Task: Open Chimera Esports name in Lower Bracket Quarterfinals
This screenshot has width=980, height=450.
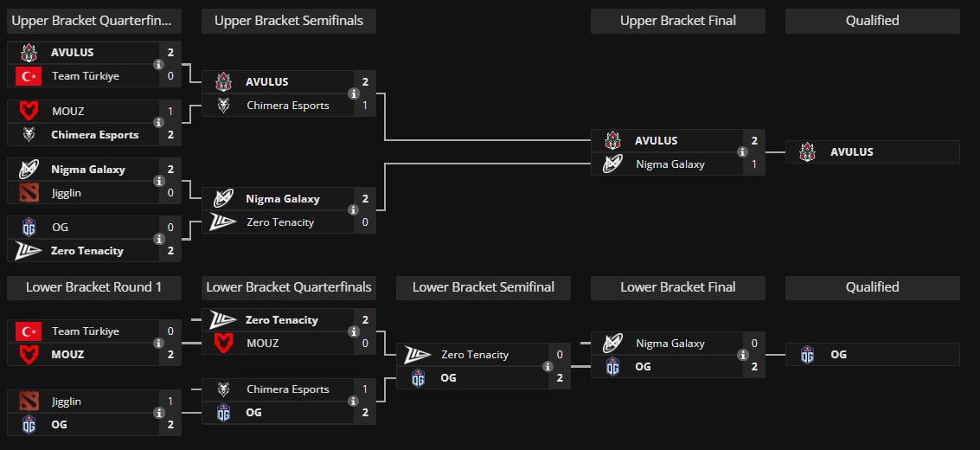Action: (x=288, y=389)
